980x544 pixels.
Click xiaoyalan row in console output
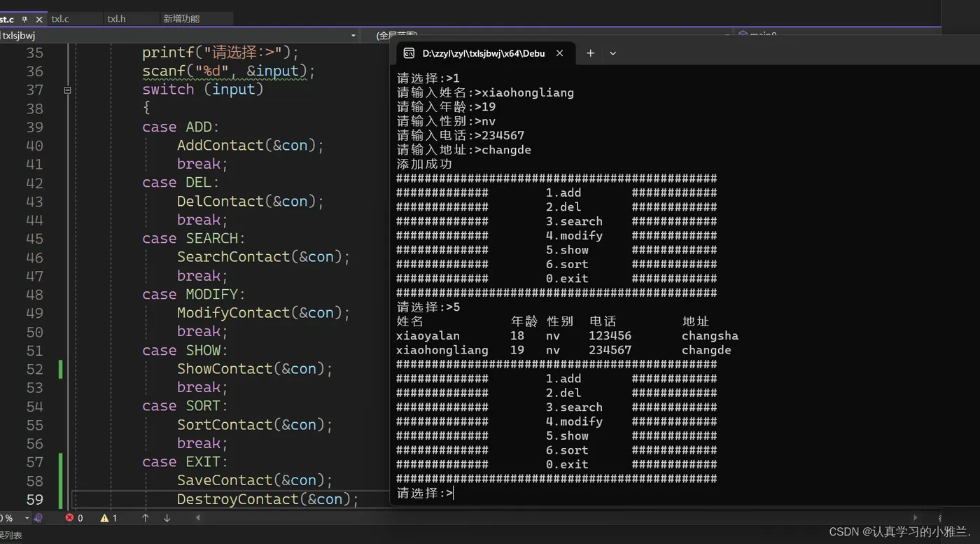(567, 336)
